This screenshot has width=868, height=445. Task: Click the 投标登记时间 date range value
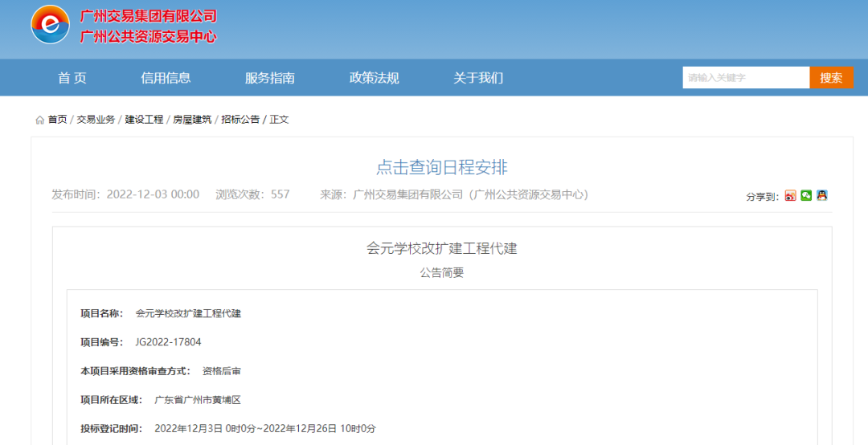coord(265,429)
